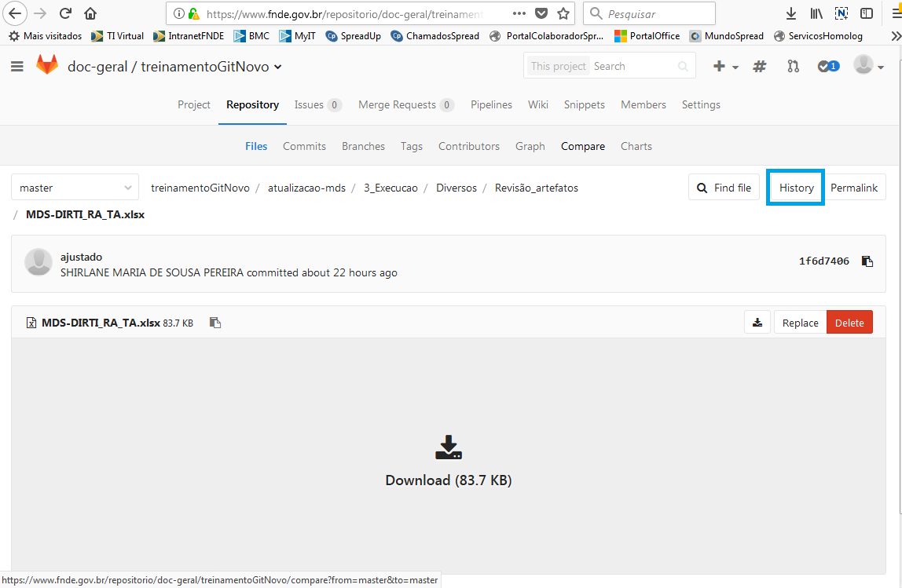
Task: Open the Pipelines tab
Action: 491,104
